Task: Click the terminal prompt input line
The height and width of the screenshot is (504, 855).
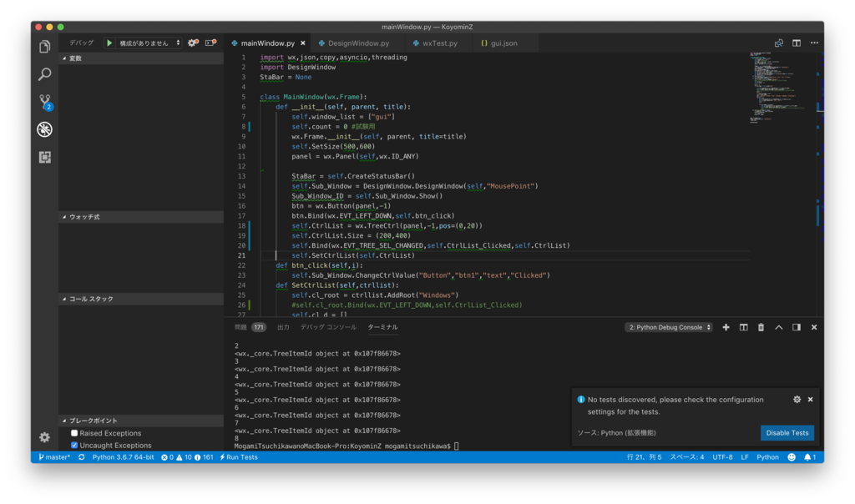Action: (x=347, y=446)
